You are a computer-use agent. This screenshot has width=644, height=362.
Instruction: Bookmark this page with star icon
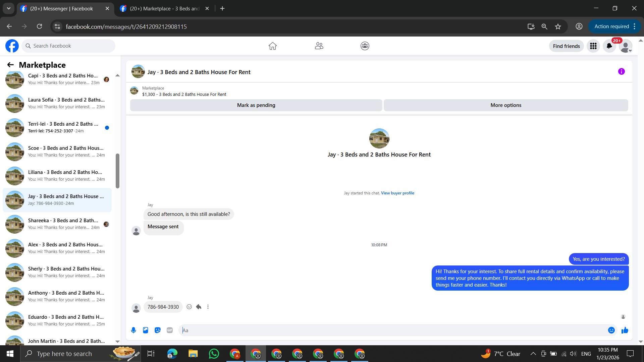tap(558, 26)
